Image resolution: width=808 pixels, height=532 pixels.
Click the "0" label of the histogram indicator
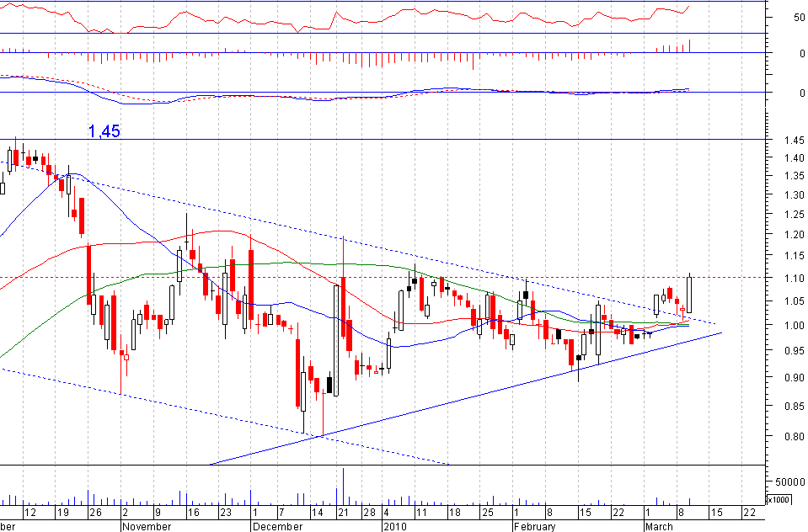point(802,54)
